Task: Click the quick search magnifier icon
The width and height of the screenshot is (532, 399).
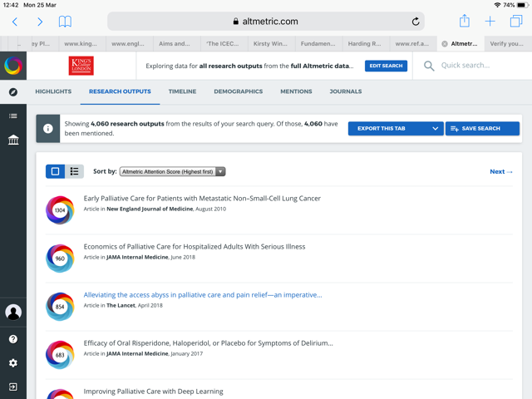Action: coord(429,66)
